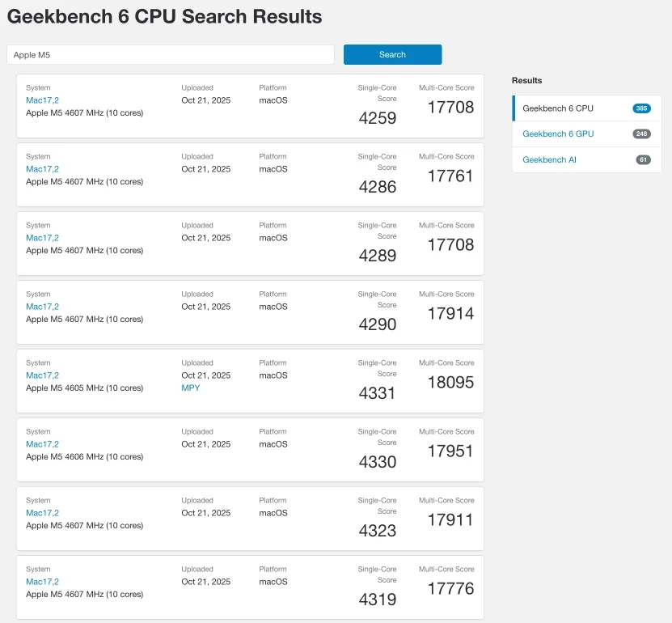Click the multi-core score 17761
The image size is (672, 623).
click(x=450, y=176)
